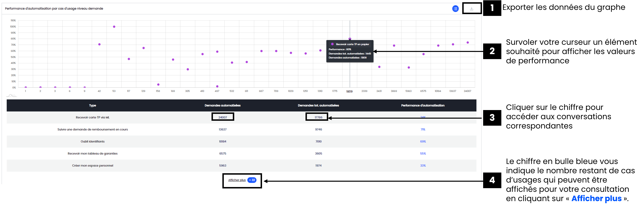Screen dimensions: 644x208
Task: Click the blue list view icon
Action: pyautogui.click(x=455, y=9)
